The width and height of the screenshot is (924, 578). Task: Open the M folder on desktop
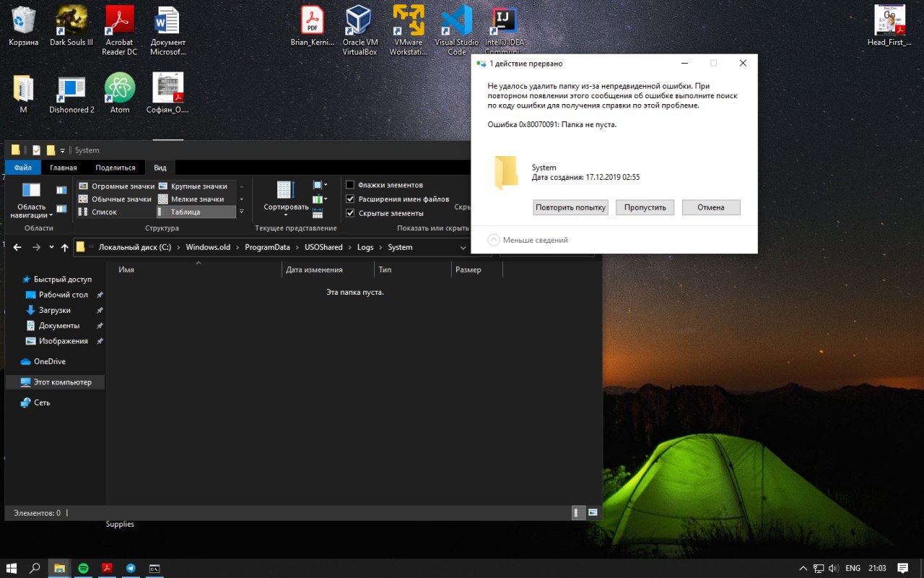(23, 94)
